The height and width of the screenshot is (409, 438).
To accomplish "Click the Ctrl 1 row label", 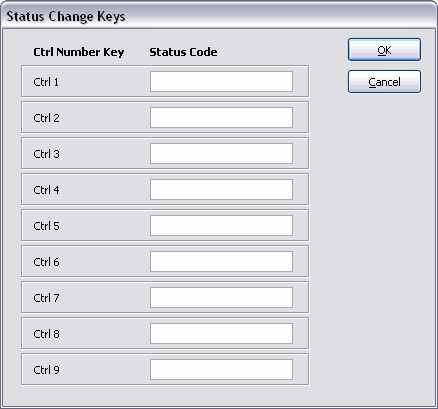I will pos(46,82).
